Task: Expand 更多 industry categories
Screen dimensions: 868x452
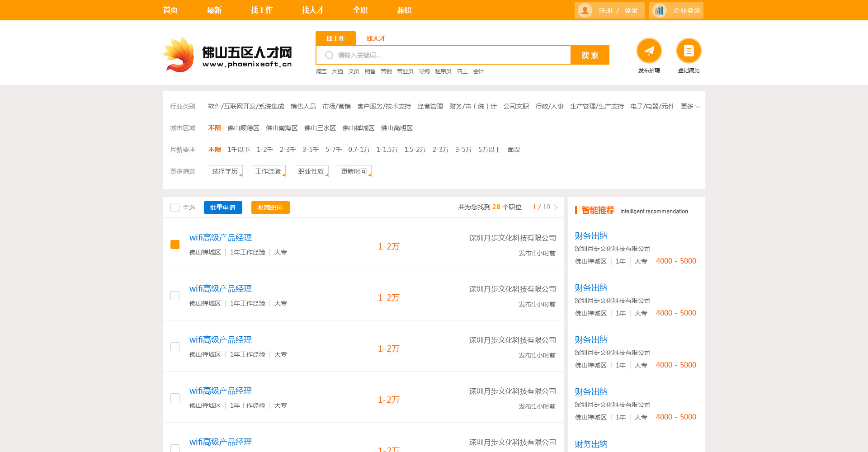Action: (x=690, y=107)
